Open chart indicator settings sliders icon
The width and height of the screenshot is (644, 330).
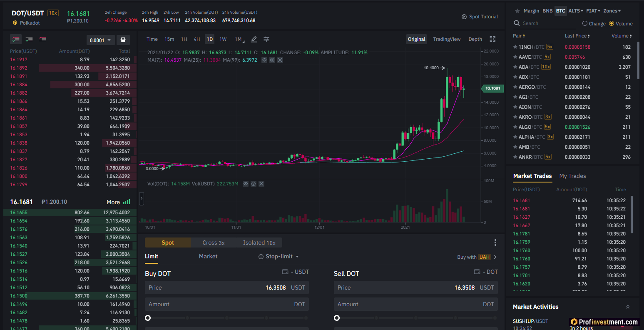coord(266,39)
